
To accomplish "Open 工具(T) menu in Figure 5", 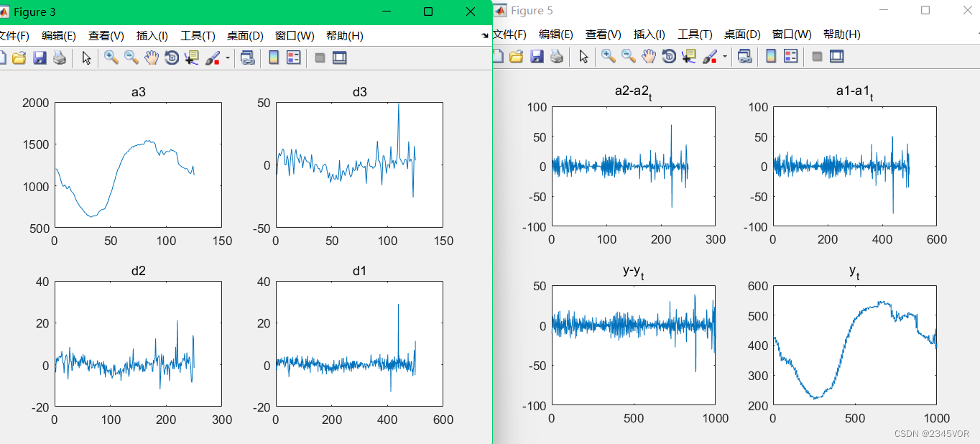I will [695, 34].
